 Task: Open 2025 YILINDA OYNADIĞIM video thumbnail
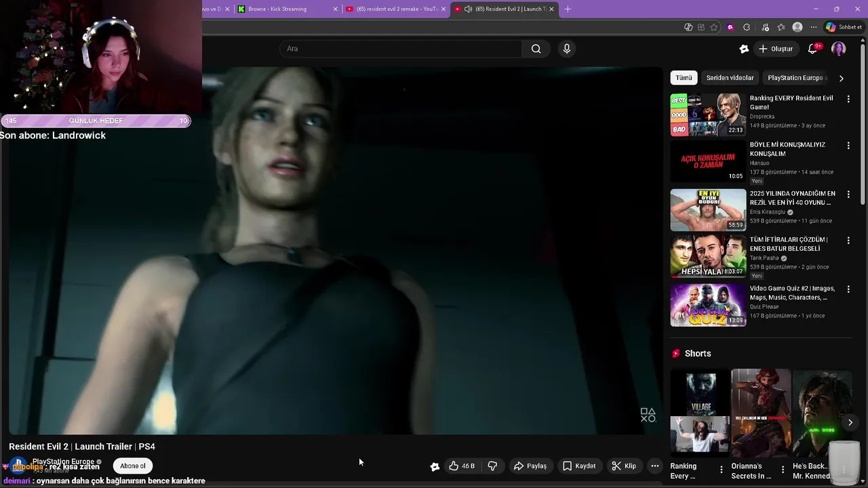click(x=708, y=210)
